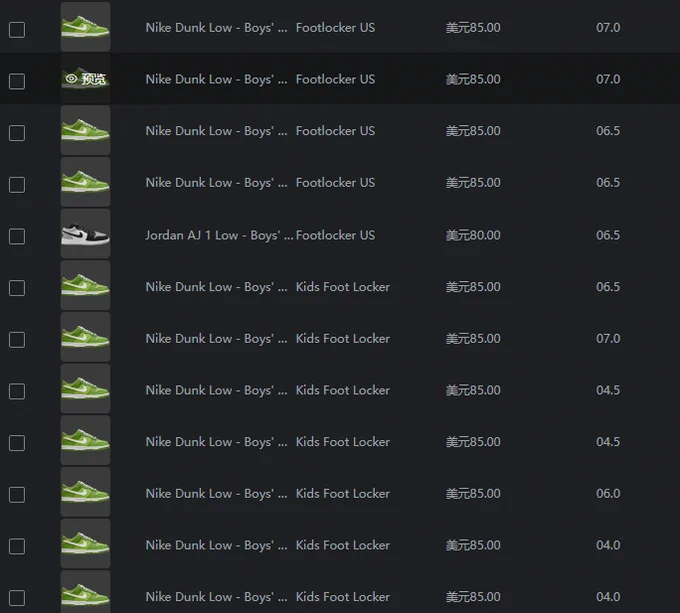Click Nike Dunk Low name in the 06.0 row
Image resolution: width=680 pixels, height=613 pixels.
click(216, 494)
